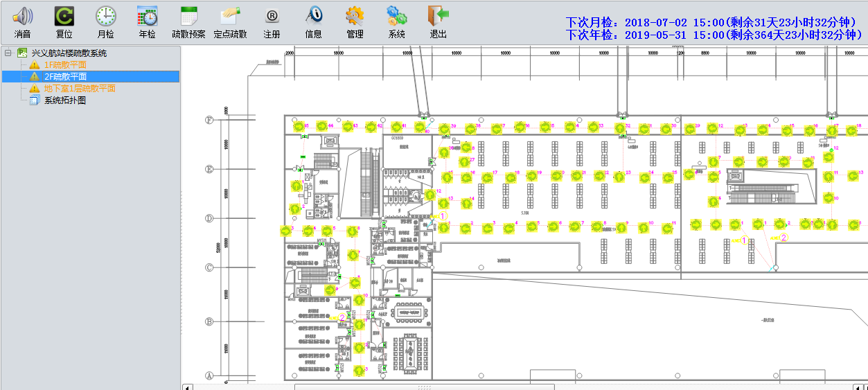Viewport: 868px width, 390px height.
Task: Select the 兴义航站楼疏散系统 root node
Action: tap(75, 53)
